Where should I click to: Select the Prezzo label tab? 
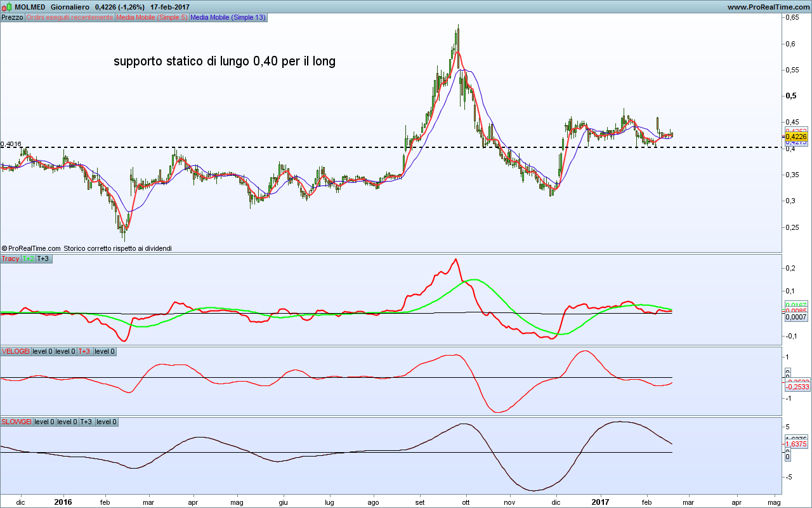(12, 18)
